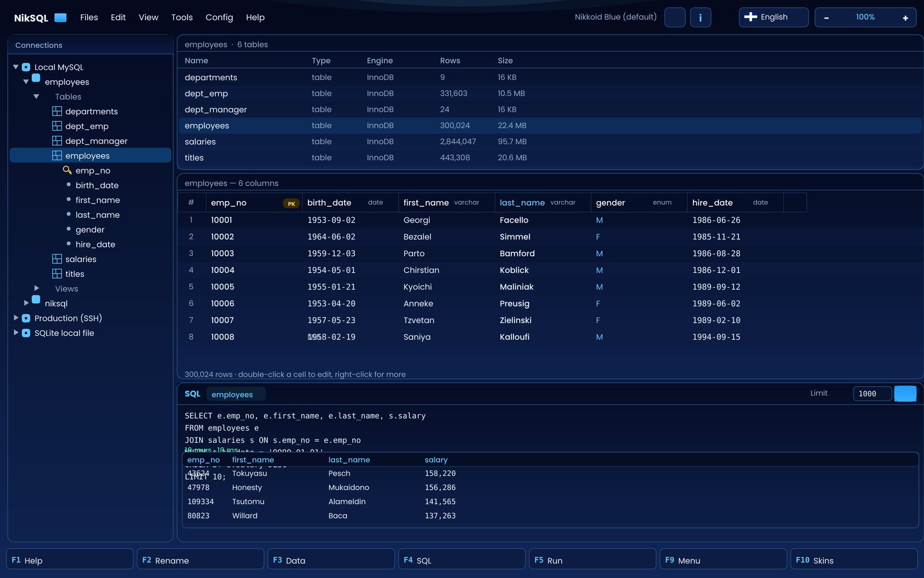Screen dimensions: 924x578
Task: Click the Limit input field showing 1000
Action: coord(872,394)
